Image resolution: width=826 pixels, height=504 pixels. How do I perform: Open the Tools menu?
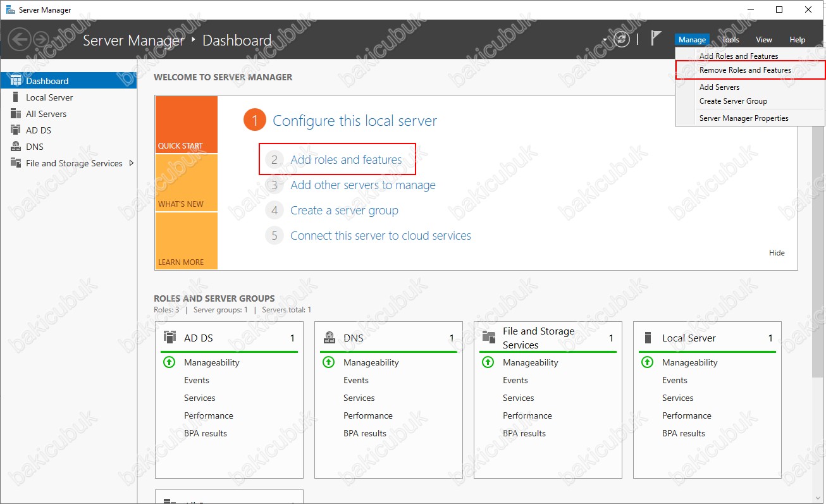point(730,40)
